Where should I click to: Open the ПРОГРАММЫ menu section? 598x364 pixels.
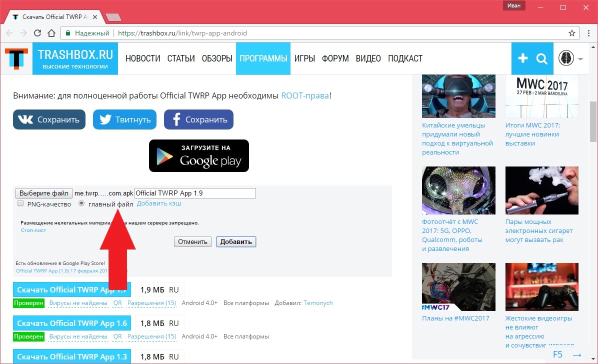click(263, 58)
